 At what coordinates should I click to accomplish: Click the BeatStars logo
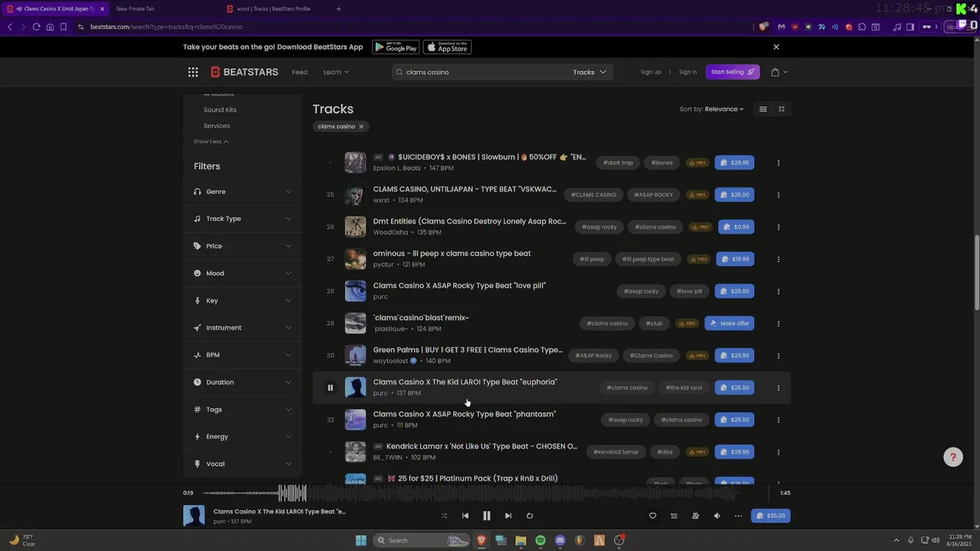tap(244, 72)
